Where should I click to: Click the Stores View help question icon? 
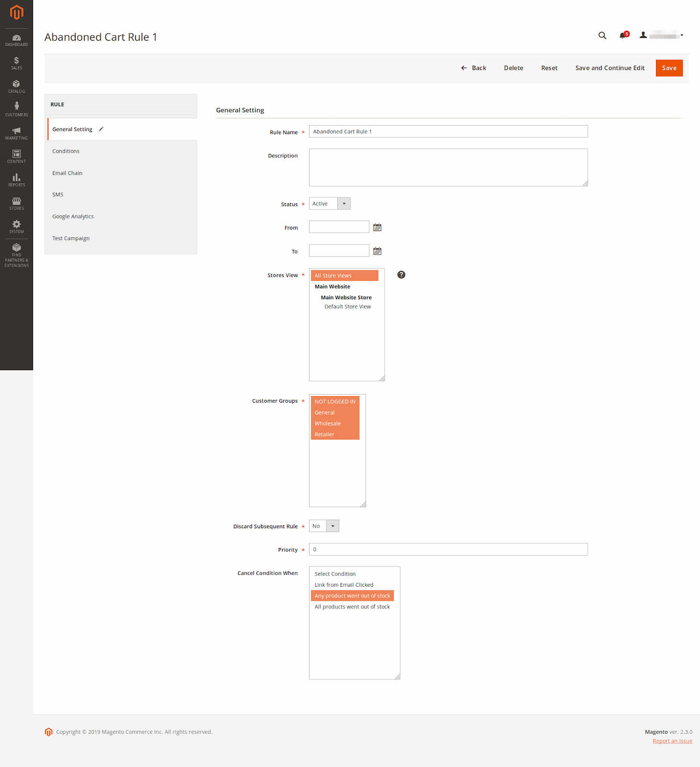pos(401,275)
